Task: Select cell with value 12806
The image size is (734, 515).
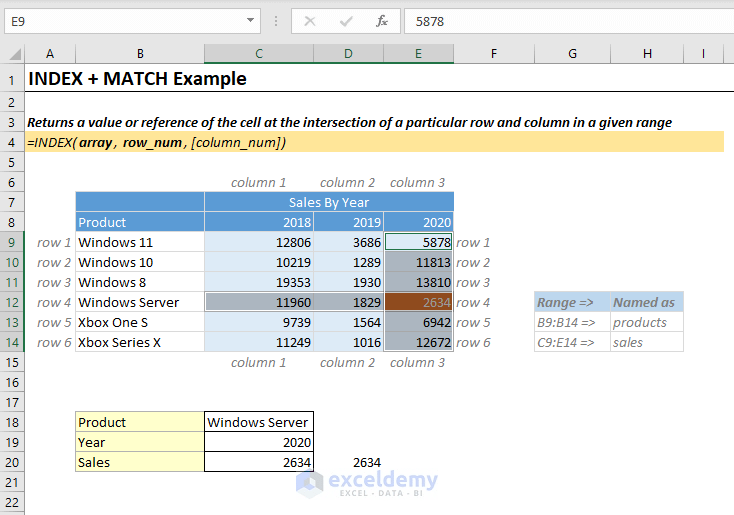Action: point(259,243)
